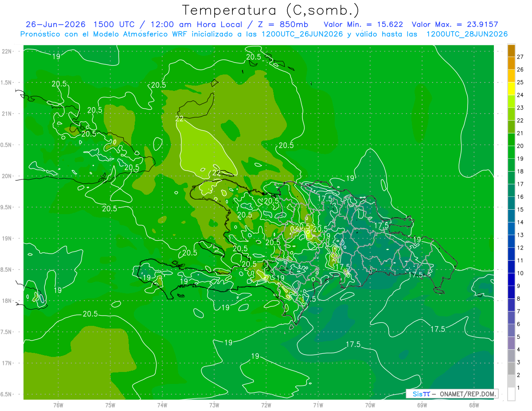Select the white swatch below the 1 label

[511, 394]
